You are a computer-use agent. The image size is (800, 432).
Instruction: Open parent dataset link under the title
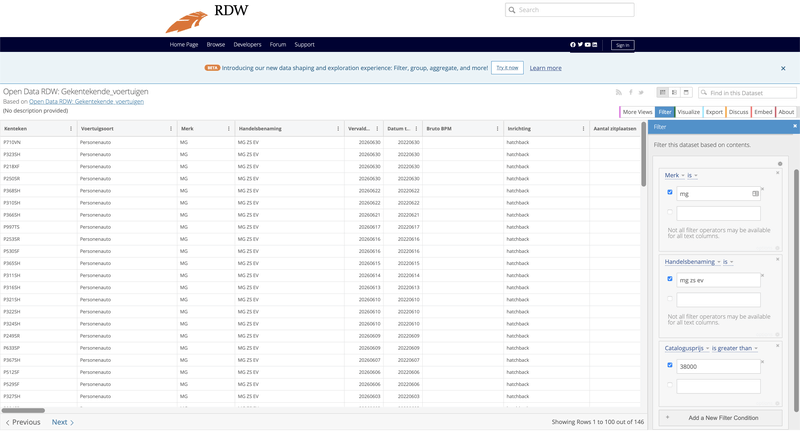86,101
